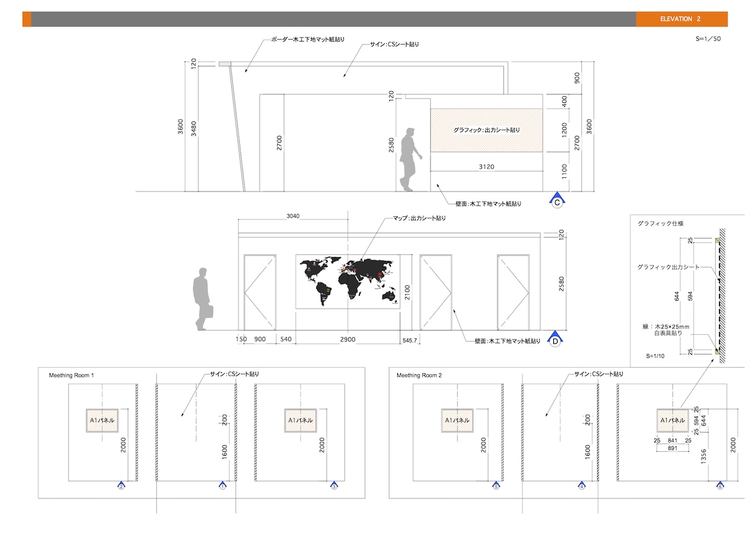Click the グラフィック仕様 detail heading
756x535 pixels.
pyautogui.click(x=661, y=223)
